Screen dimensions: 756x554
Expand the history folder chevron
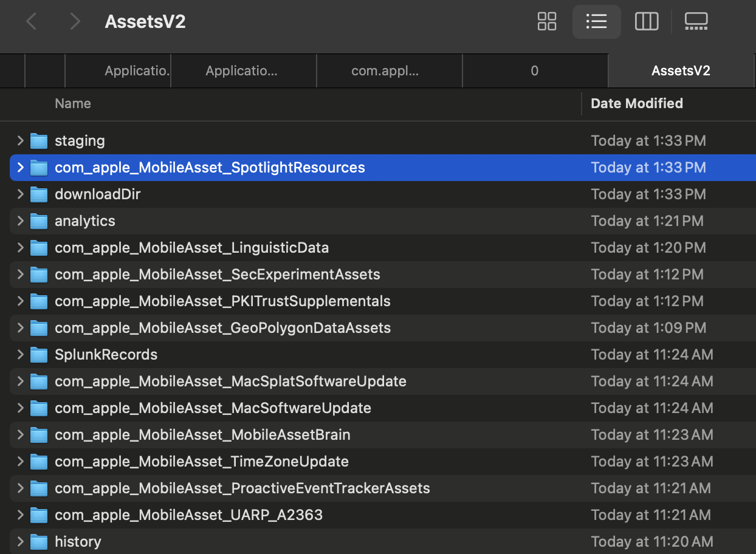[x=21, y=542]
